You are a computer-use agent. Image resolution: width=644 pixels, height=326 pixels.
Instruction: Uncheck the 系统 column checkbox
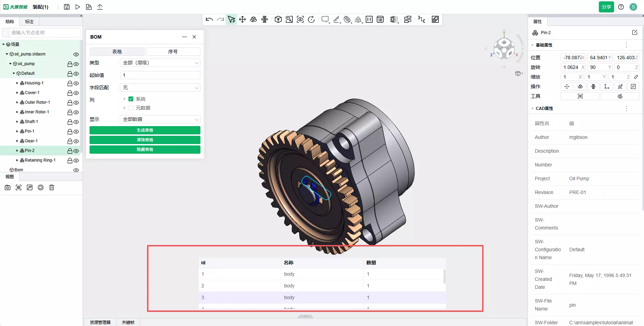click(131, 99)
